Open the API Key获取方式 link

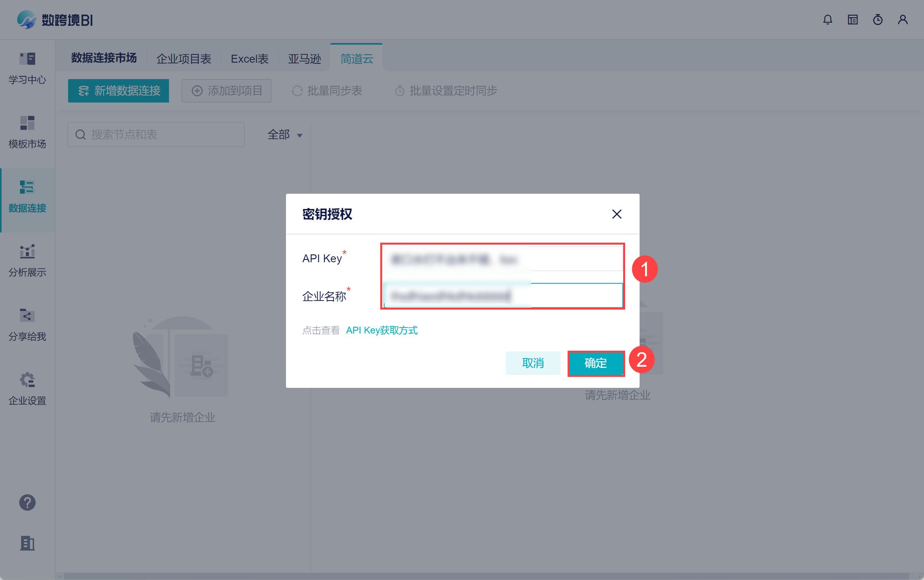pyautogui.click(x=382, y=330)
